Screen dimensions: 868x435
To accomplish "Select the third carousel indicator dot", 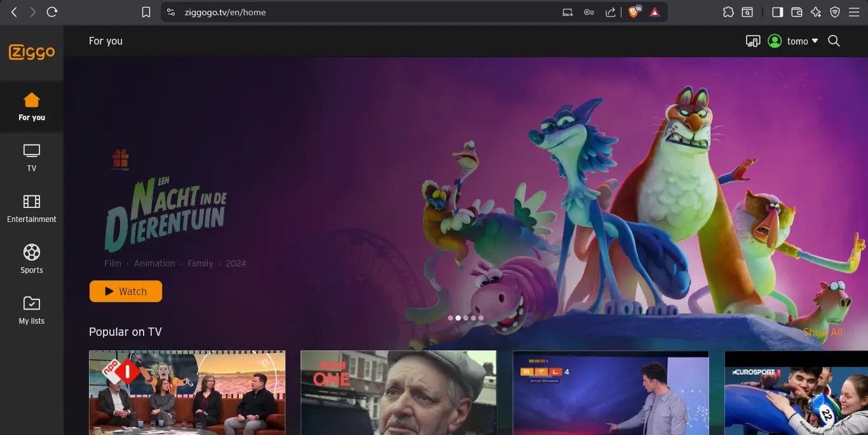I will point(466,318).
